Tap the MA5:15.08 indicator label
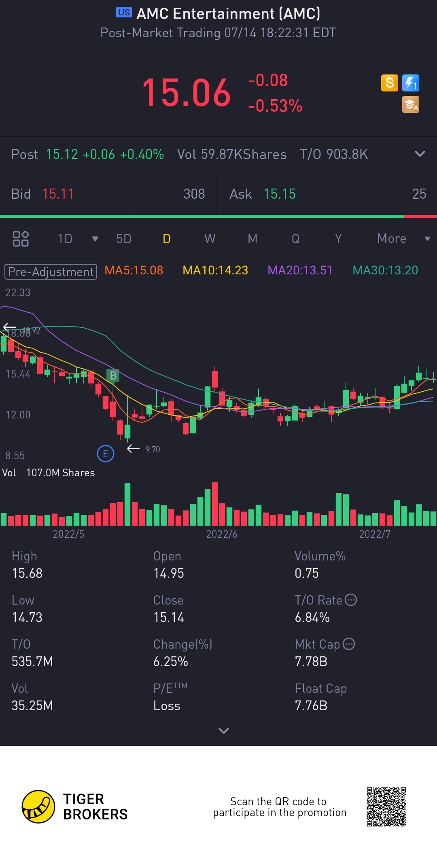437x868 pixels. (x=134, y=270)
